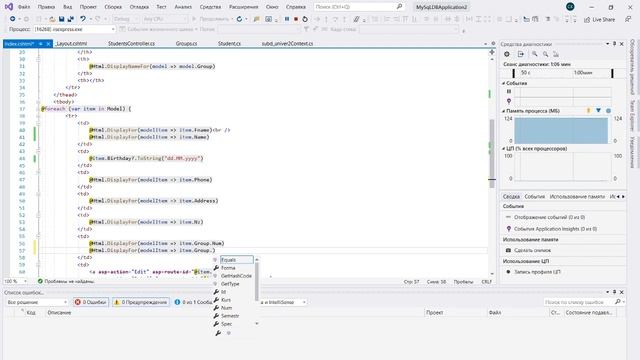This screenshot has height=360, width=640.
Task: Click the Live Share button
Action: click(x=600, y=19)
